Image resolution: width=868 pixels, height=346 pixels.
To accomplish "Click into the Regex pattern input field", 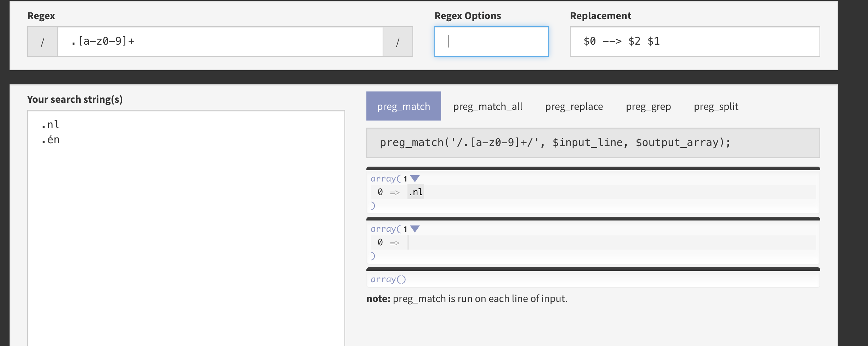I will [220, 41].
